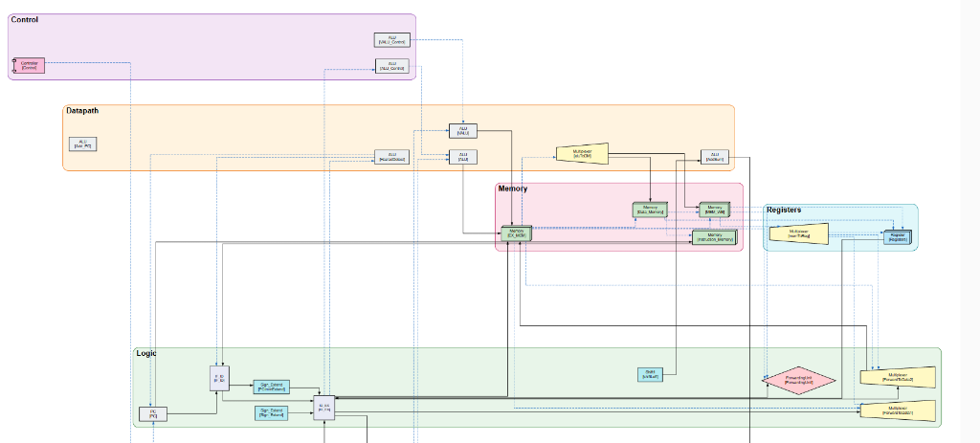The height and width of the screenshot is (443, 980).
Task: Click the VALU node in Datapath group
Action: (x=463, y=131)
